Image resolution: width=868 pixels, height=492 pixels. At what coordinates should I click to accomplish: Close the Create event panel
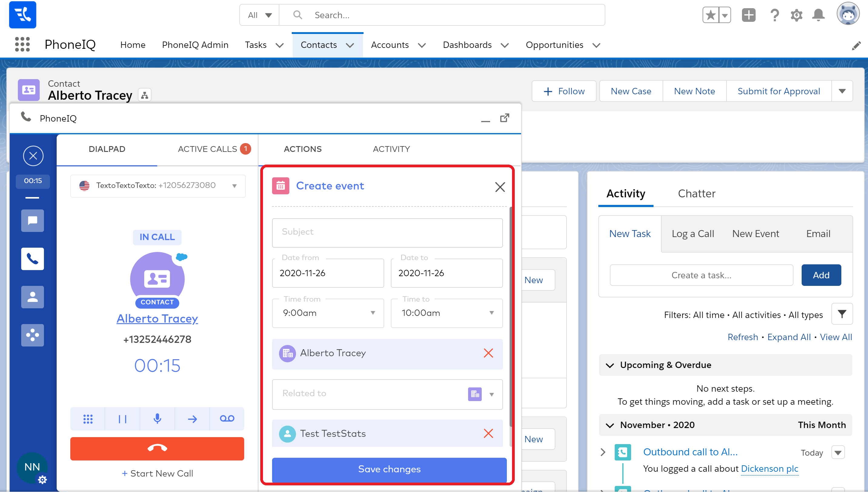(x=500, y=187)
